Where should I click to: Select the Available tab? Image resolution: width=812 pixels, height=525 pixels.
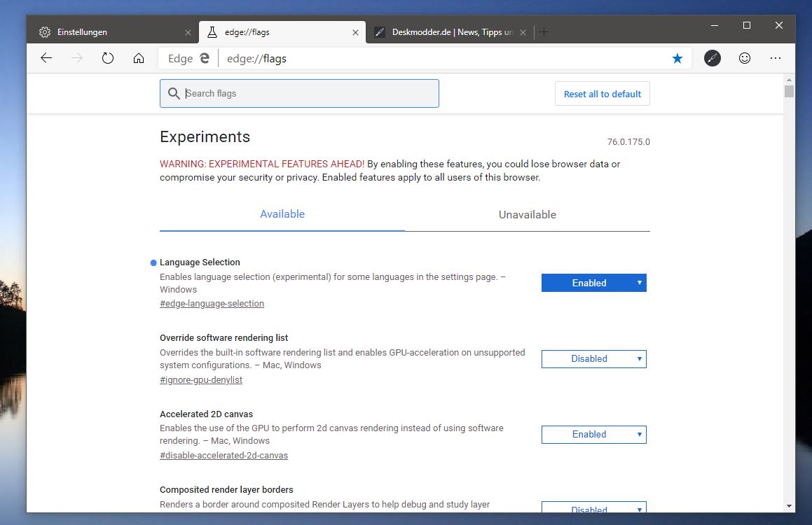[x=282, y=214]
